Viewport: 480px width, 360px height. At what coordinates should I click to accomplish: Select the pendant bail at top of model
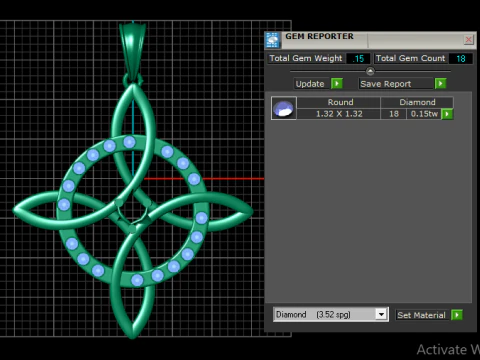tap(133, 51)
